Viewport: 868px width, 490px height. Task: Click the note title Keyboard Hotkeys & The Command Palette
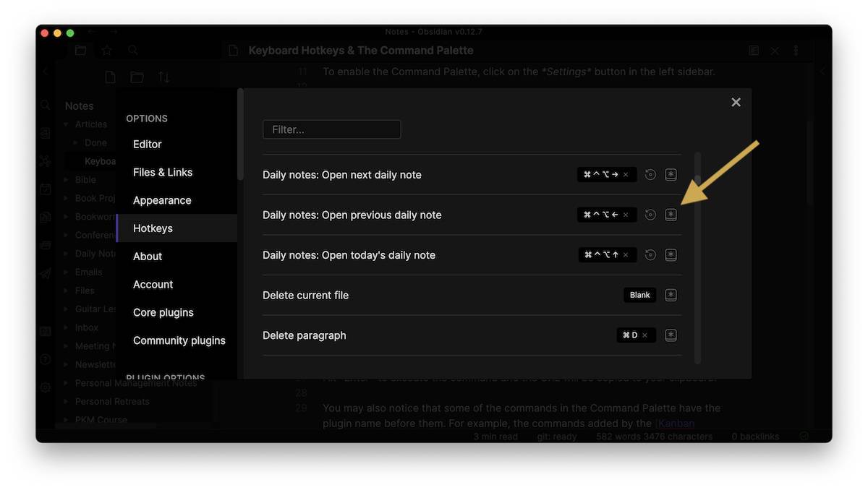(361, 51)
